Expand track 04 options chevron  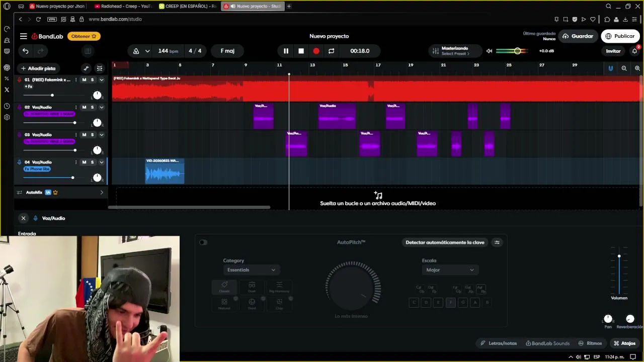tap(101, 162)
